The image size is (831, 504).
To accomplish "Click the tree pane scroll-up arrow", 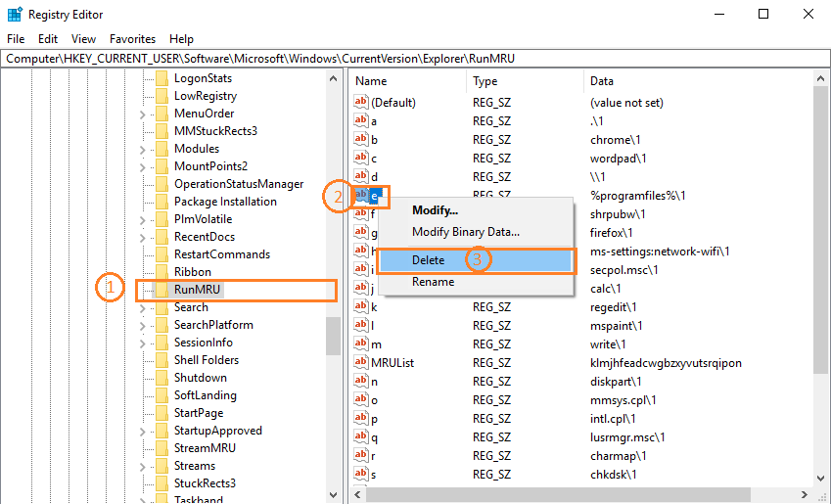I will point(333,78).
